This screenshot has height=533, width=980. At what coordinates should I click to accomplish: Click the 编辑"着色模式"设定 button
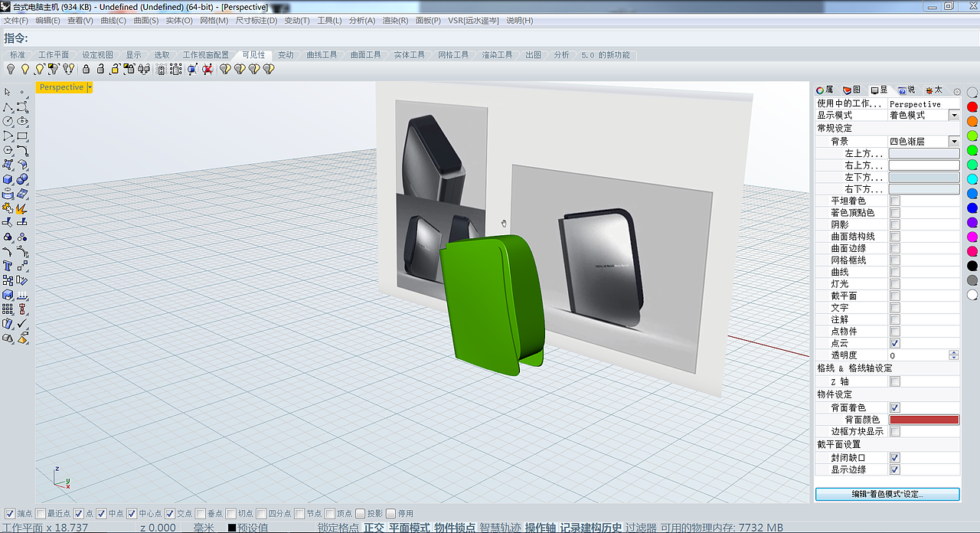coord(887,494)
